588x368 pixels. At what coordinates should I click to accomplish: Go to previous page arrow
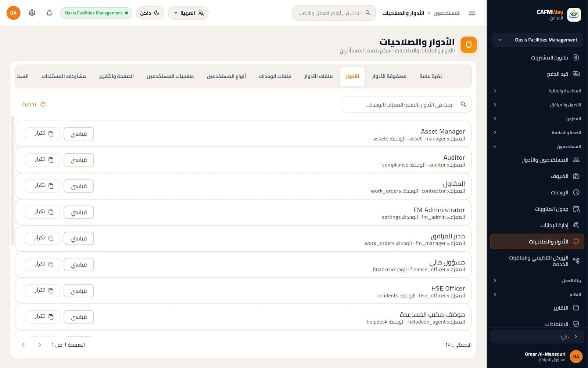[40, 345]
